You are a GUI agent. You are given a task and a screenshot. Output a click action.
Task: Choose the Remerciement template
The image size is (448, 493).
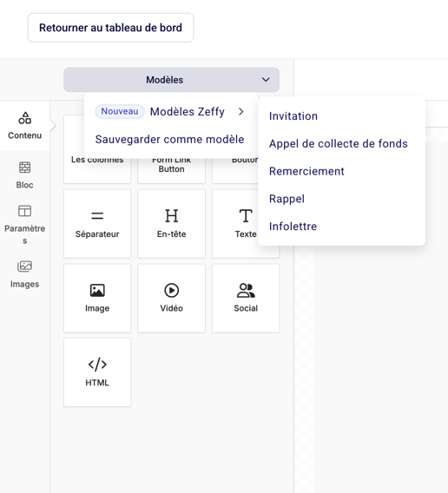(x=306, y=171)
